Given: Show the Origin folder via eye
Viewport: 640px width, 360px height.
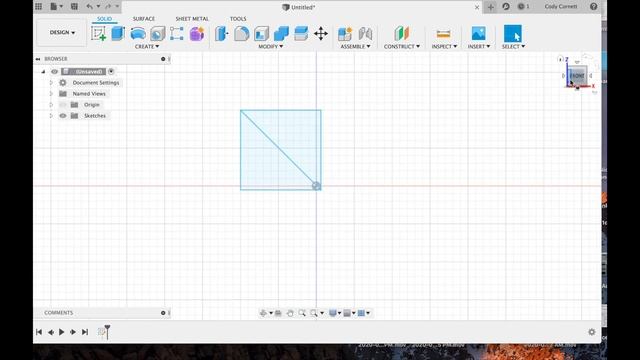Looking at the screenshot, I should pyautogui.click(x=63, y=105).
